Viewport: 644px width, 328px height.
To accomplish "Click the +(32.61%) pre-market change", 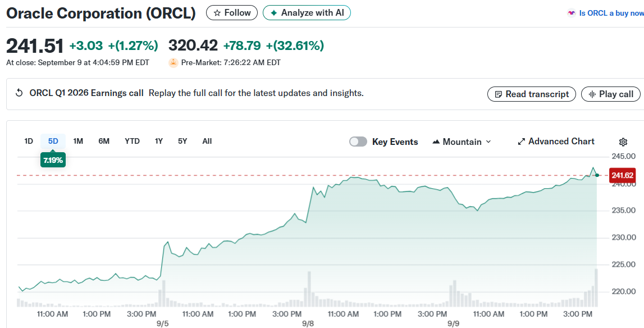I will tap(295, 45).
